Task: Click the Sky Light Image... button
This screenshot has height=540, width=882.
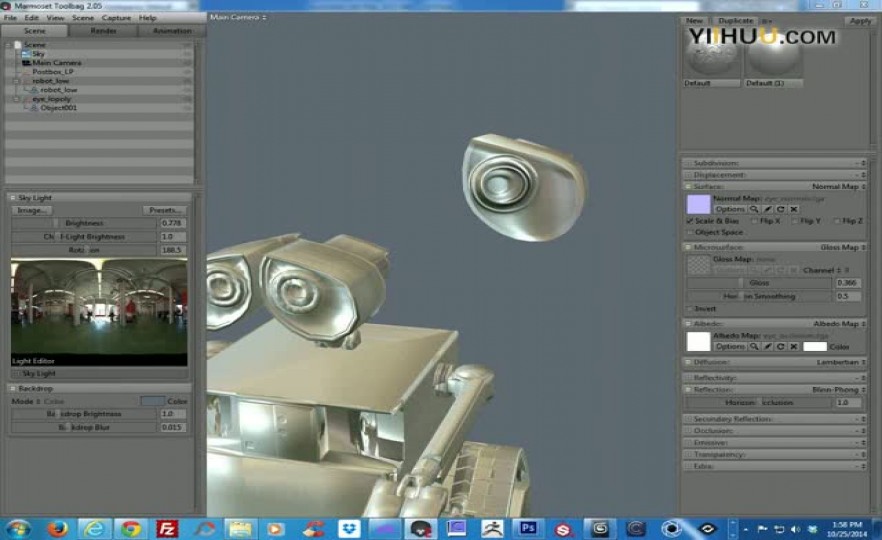Action: tap(32, 210)
